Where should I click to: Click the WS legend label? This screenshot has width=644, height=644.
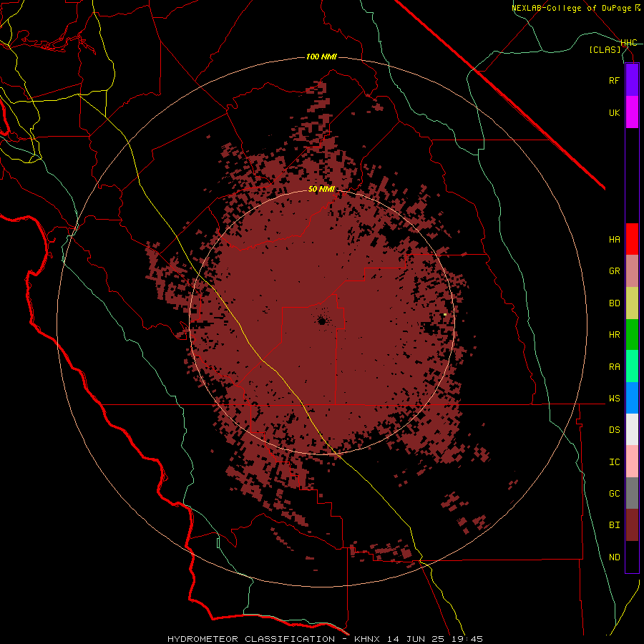(x=614, y=399)
